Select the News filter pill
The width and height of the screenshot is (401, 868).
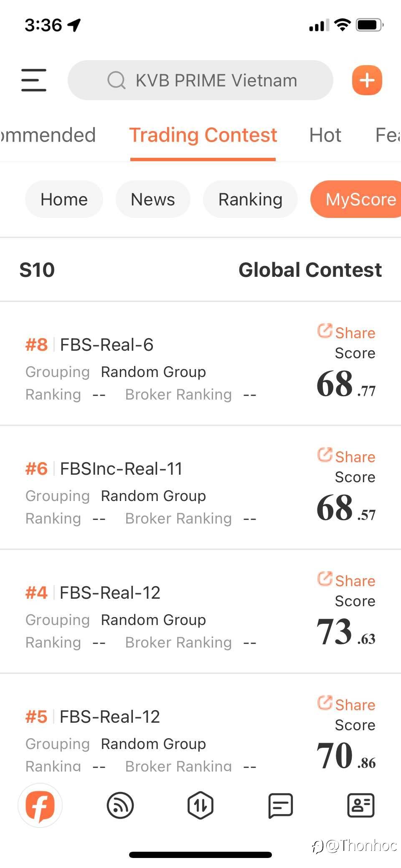pos(153,199)
